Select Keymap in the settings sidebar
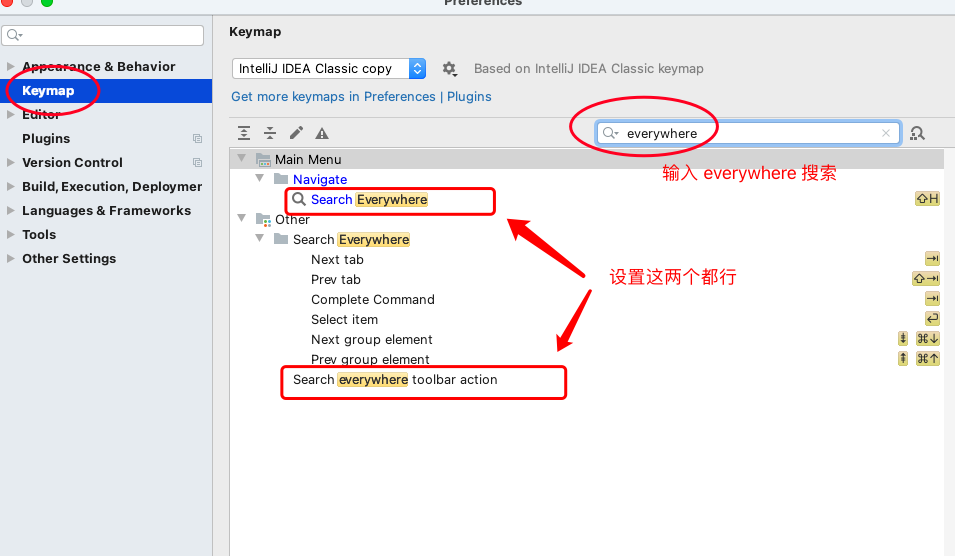 (106, 91)
